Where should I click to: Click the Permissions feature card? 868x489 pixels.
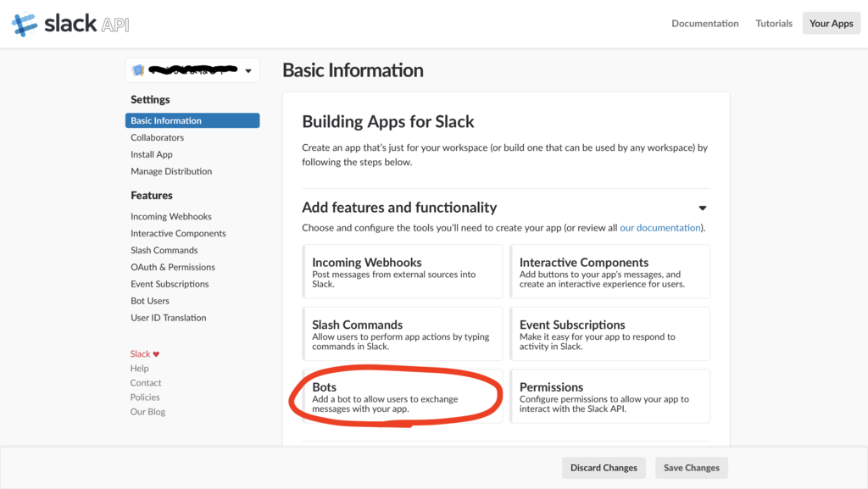click(x=609, y=397)
